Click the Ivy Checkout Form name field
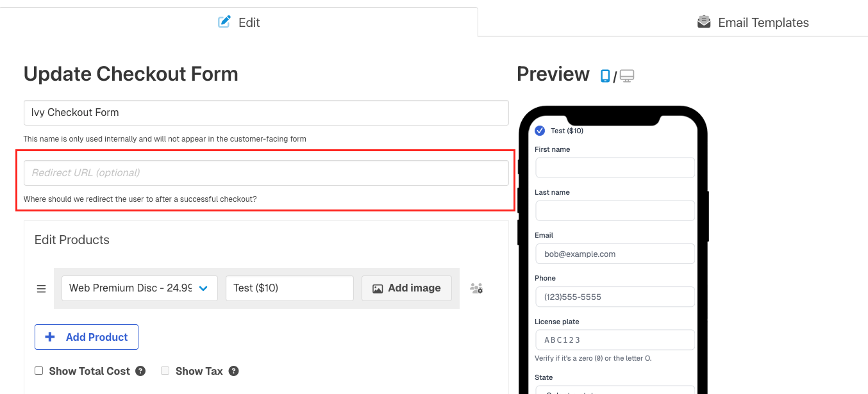Image resolution: width=868 pixels, height=394 pixels. [x=265, y=112]
